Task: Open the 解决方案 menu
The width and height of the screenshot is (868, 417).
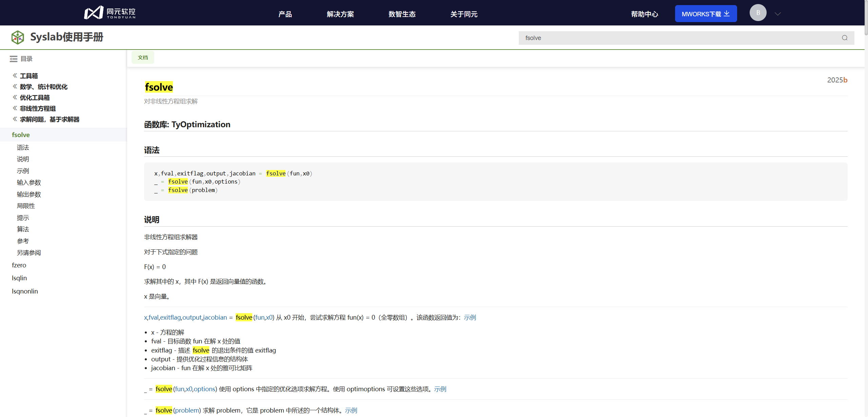Action: click(x=340, y=14)
